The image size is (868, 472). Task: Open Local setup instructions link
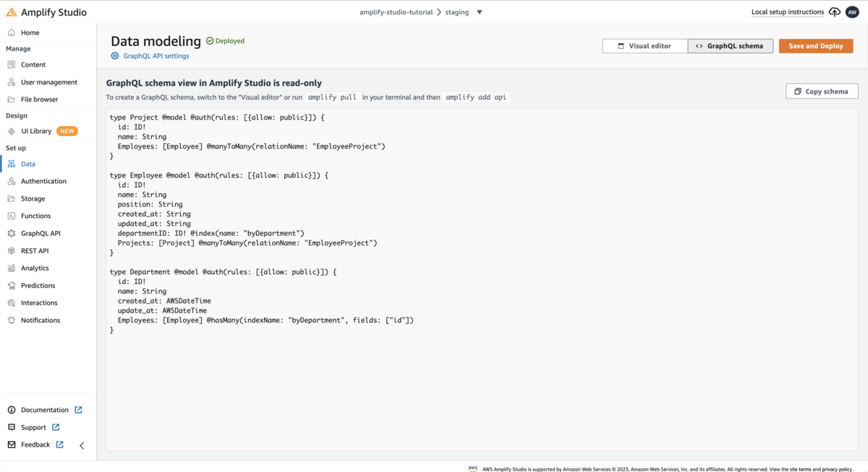pos(788,12)
